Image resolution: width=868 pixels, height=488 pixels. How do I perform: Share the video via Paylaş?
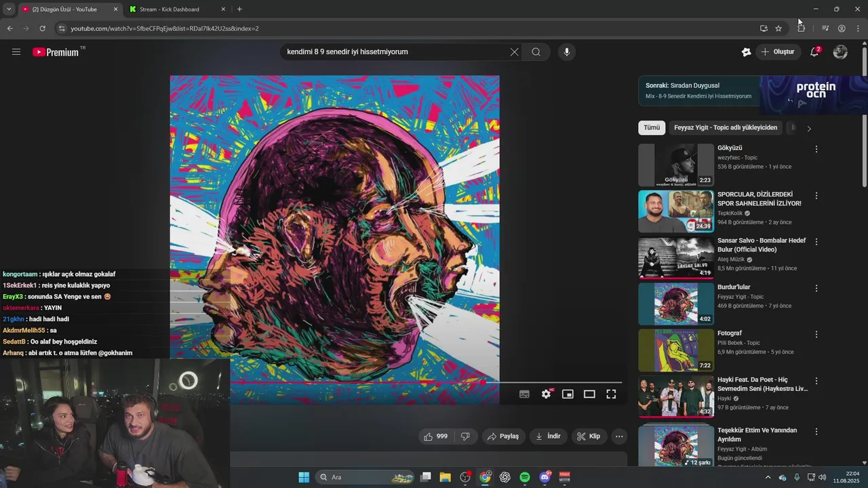pos(504,436)
